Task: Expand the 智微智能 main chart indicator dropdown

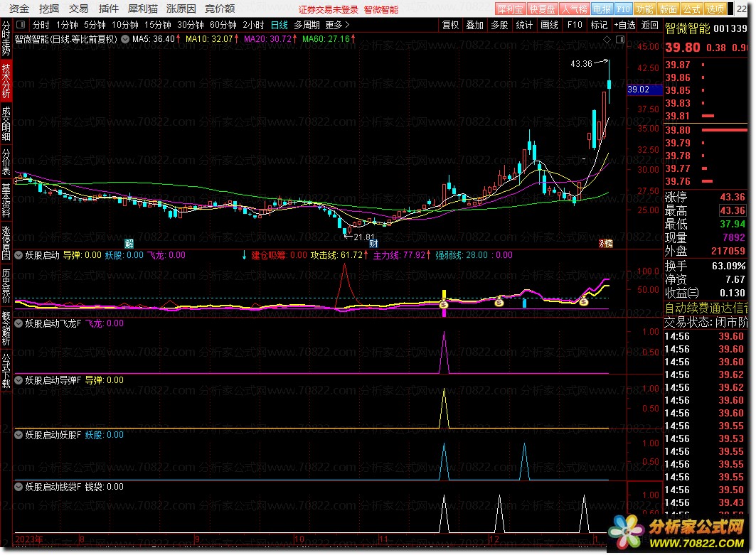Action: [x=126, y=39]
